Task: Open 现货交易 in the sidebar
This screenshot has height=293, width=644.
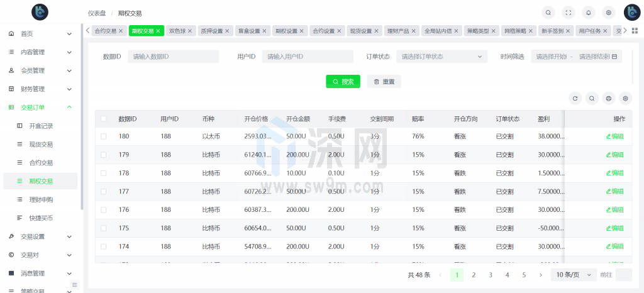Action: [41, 144]
